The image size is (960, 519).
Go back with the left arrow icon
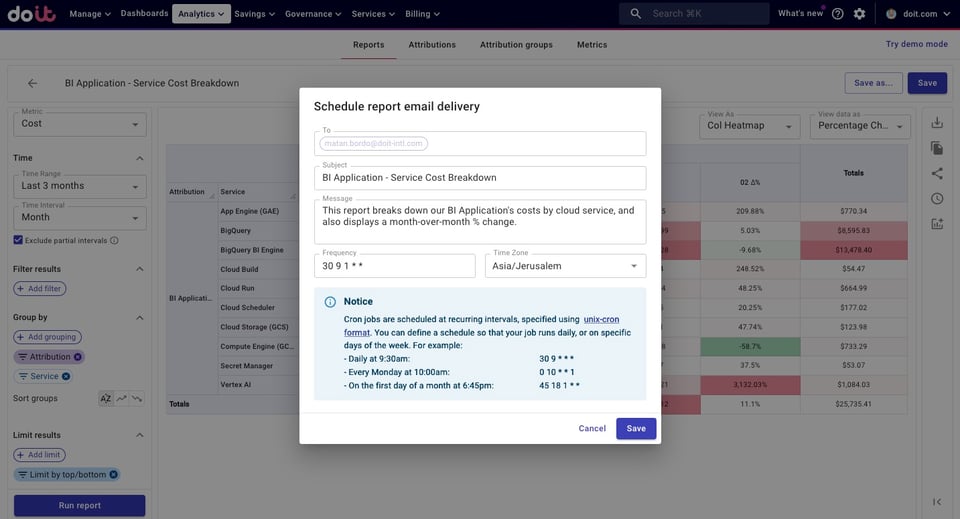pyautogui.click(x=32, y=83)
